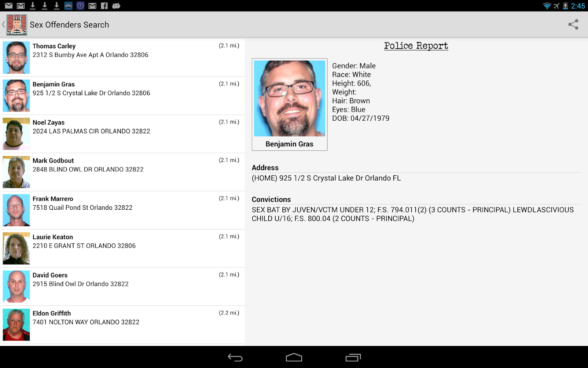Tap the 2.1 mi. distance for Laurie Keaton
Image resolution: width=588 pixels, height=368 pixels.
point(229,236)
